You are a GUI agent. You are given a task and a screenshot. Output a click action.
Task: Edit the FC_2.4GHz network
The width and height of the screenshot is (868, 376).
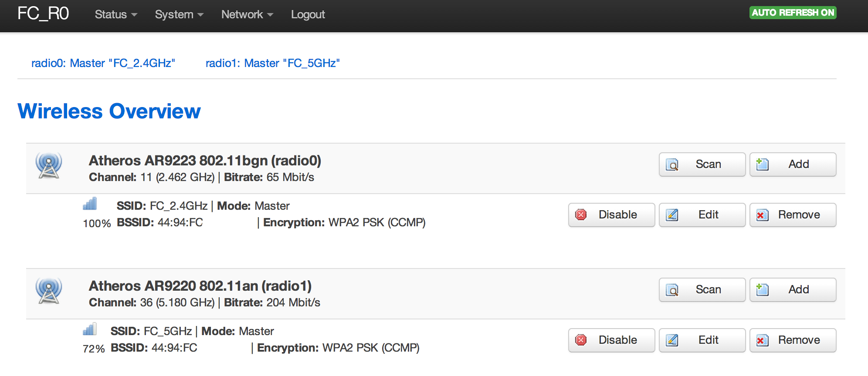(702, 215)
